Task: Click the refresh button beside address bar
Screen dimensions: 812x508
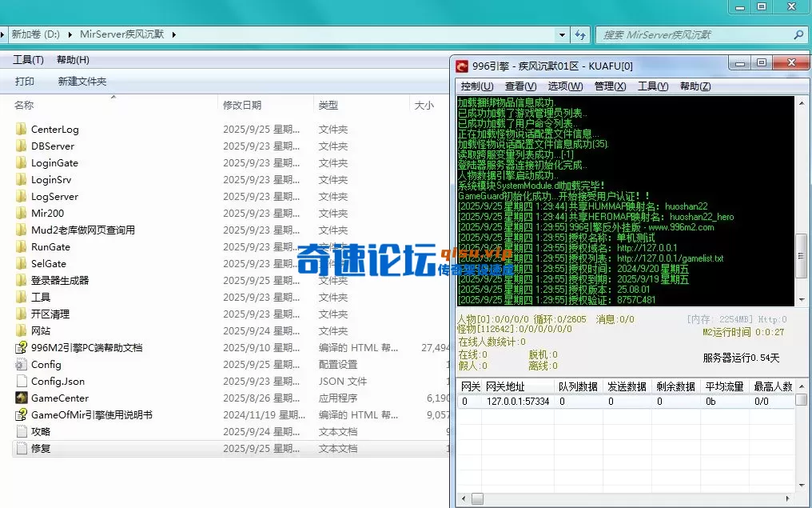Action: [581, 34]
